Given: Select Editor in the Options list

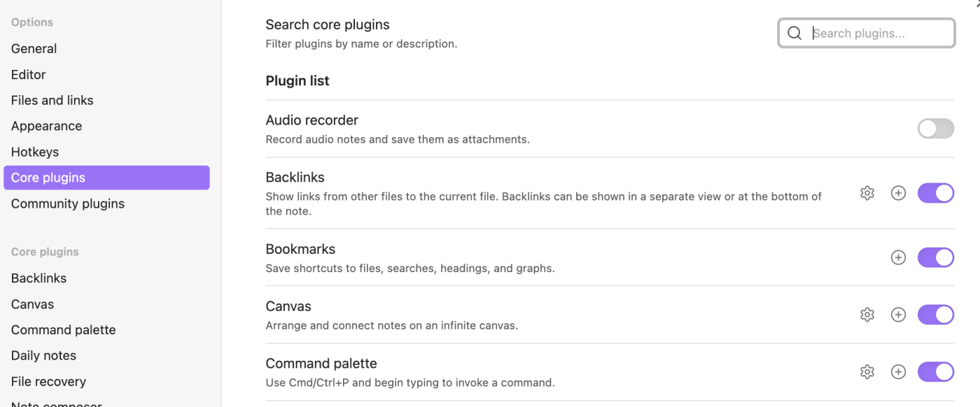Looking at the screenshot, I should pyautogui.click(x=28, y=74).
